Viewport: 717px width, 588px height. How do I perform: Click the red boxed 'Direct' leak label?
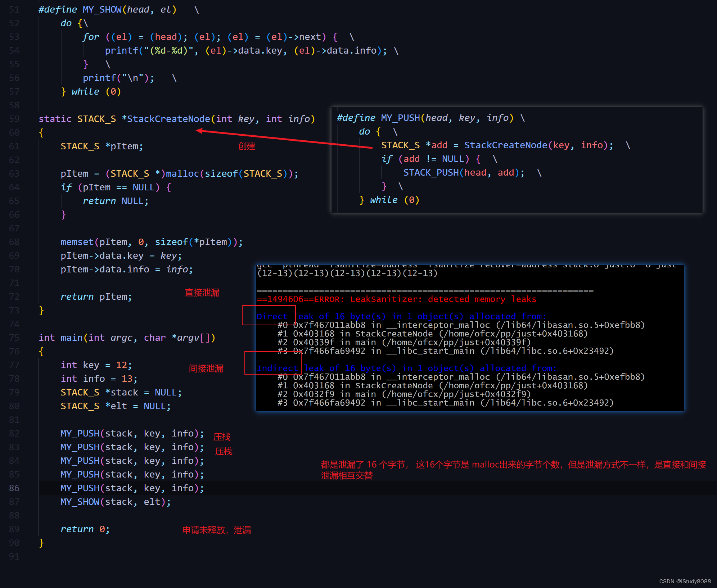tap(272, 316)
